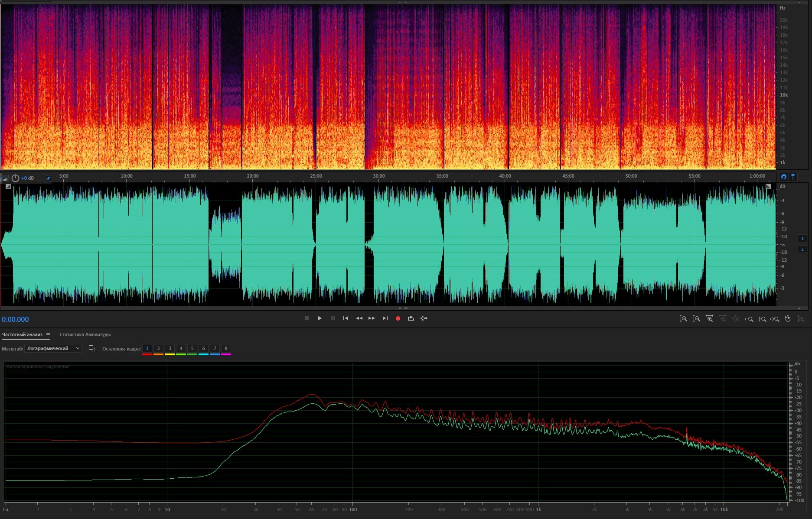Click hold frame button 1

point(147,348)
